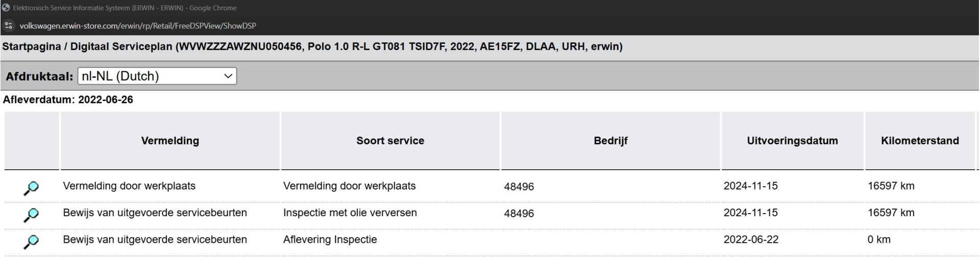Open details magnifier for Aflevering Inspectie row

pyautogui.click(x=31, y=242)
